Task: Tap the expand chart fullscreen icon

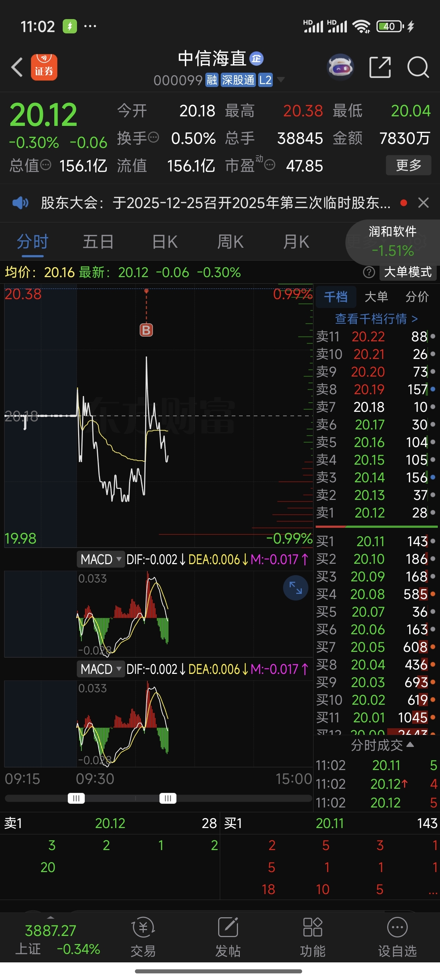Action: point(296,588)
